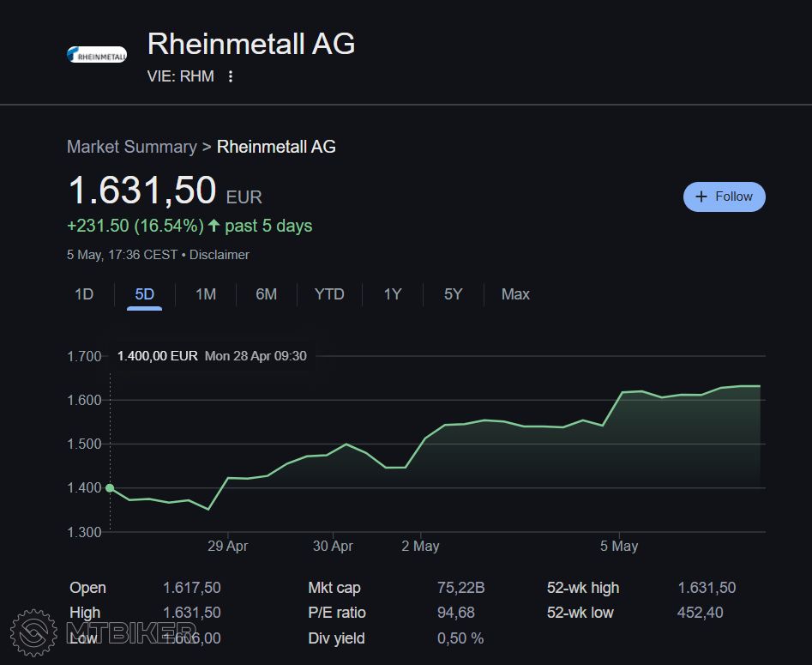This screenshot has height=665, width=812.
Task: Click the Follow button
Action: [724, 196]
